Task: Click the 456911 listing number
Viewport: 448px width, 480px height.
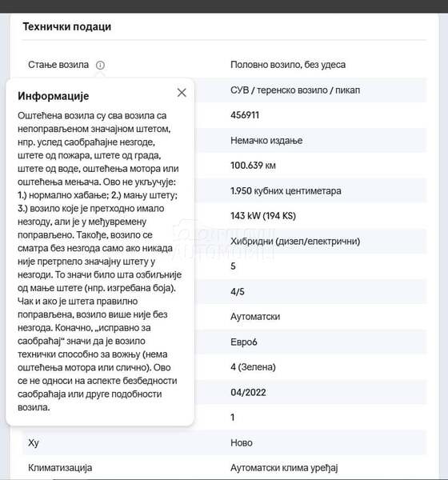Action: click(245, 115)
